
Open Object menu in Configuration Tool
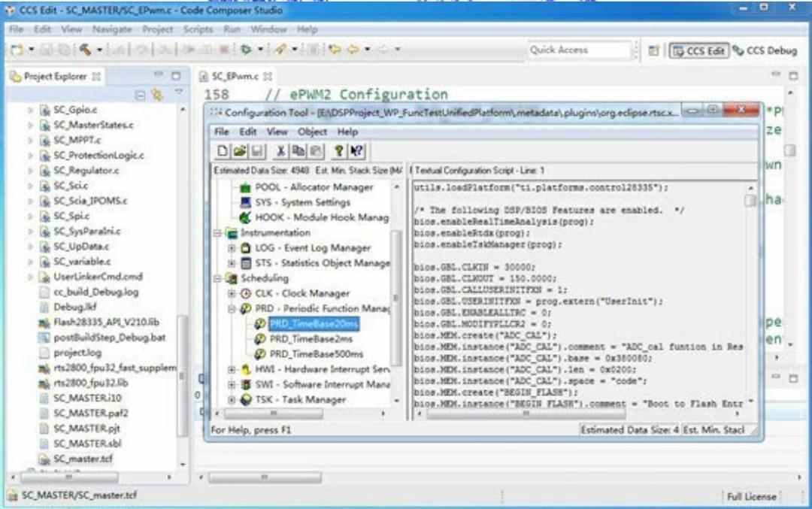[312, 132]
